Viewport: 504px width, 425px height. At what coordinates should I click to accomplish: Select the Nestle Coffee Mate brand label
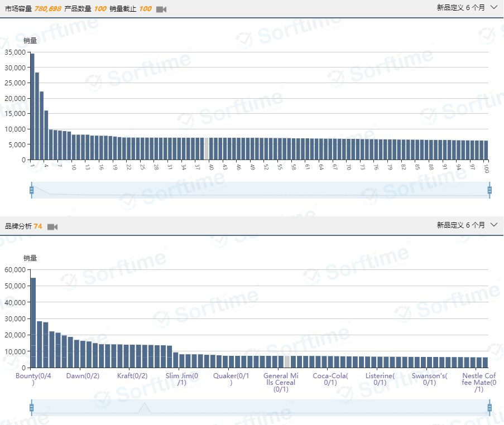click(x=479, y=383)
